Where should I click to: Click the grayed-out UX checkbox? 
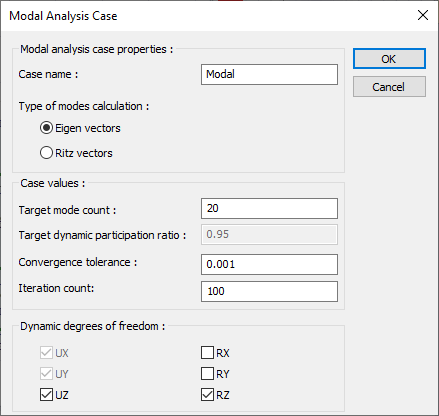46,353
